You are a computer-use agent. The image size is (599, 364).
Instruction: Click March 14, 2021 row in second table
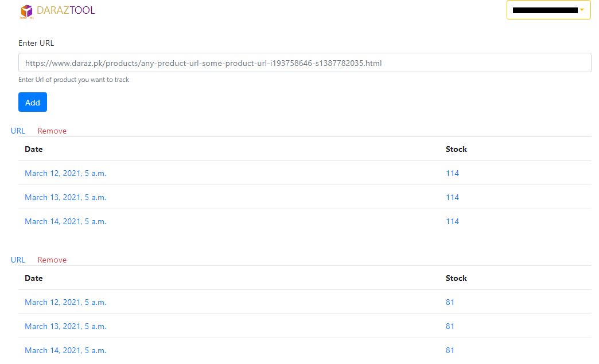tap(65, 350)
